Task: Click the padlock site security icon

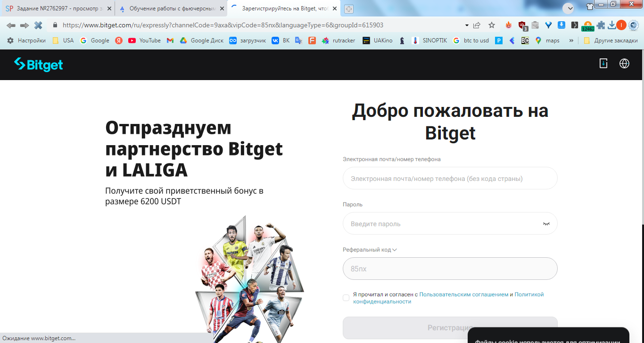Action: [55, 25]
